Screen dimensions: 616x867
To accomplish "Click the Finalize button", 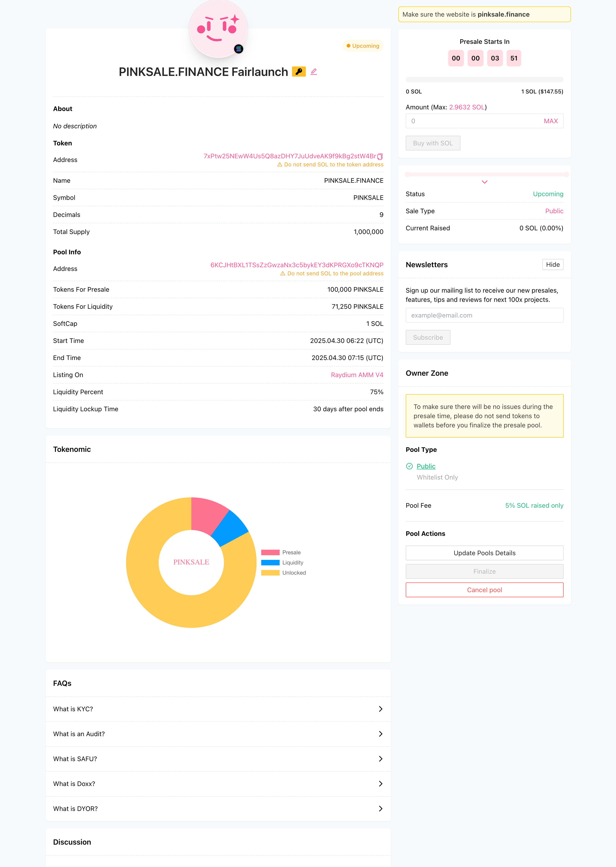I will (484, 572).
